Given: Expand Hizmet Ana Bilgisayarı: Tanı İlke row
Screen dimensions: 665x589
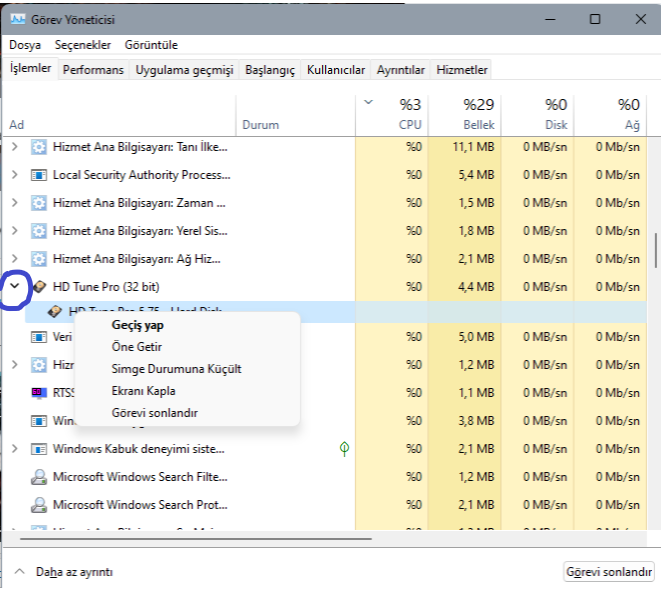Looking at the screenshot, I should tap(15, 147).
